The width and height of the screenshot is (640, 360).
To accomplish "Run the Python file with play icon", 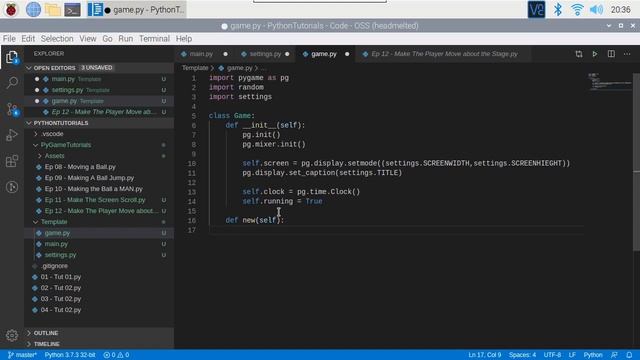I will click(595, 54).
